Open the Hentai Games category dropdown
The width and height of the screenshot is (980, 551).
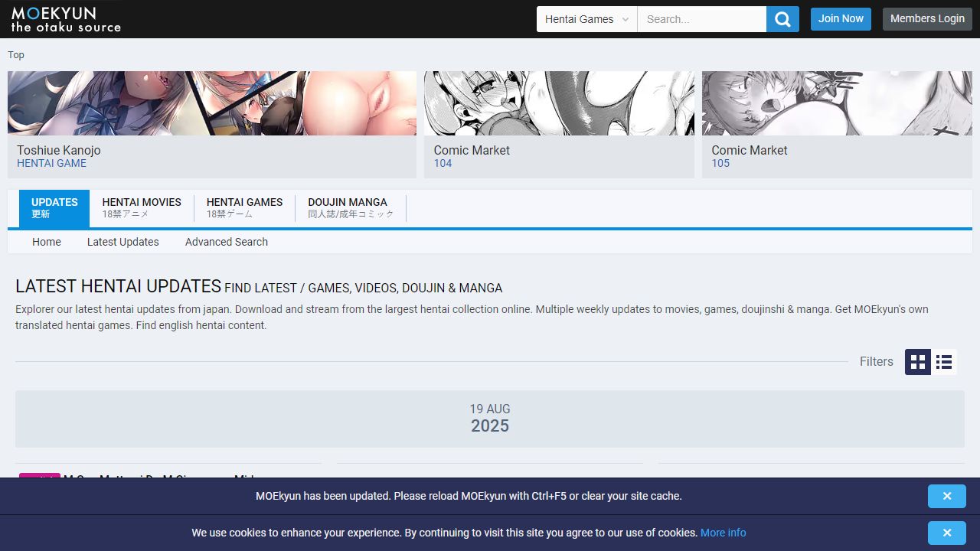587,19
